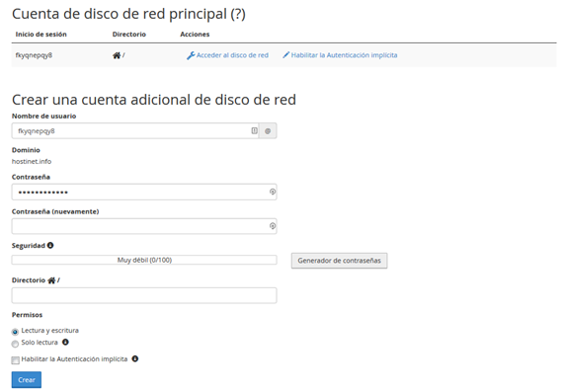This screenshot has height=392, width=564.
Task: Select Solo lectura permission
Action: (15, 344)
